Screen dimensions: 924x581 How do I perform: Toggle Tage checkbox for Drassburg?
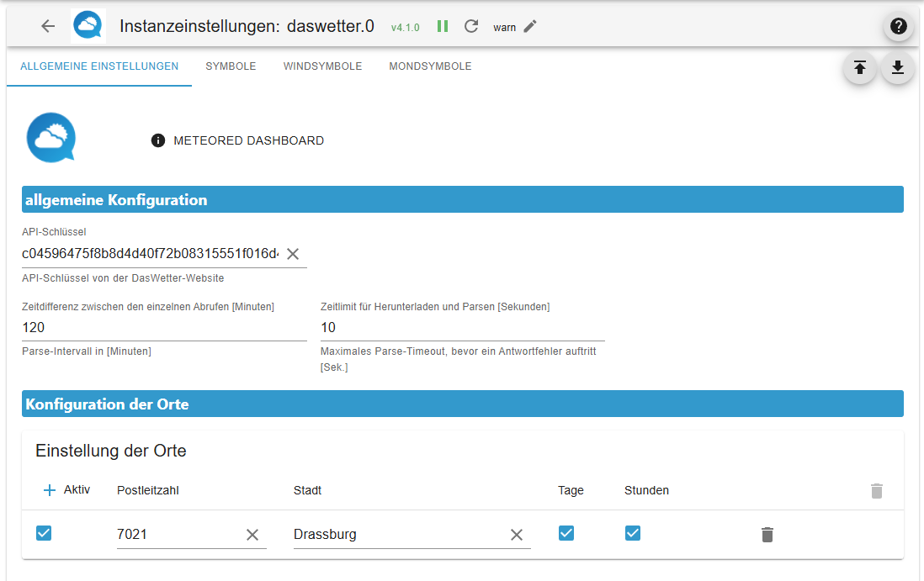click(x=566, y=533)
